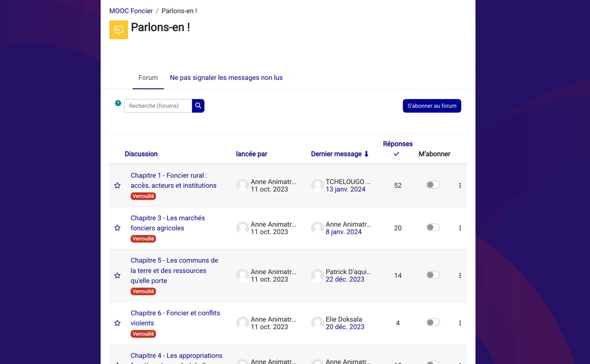Viewport: 590px width, 364px height.
Task: Sort by Discussion column header
Action: pos(141,154)
